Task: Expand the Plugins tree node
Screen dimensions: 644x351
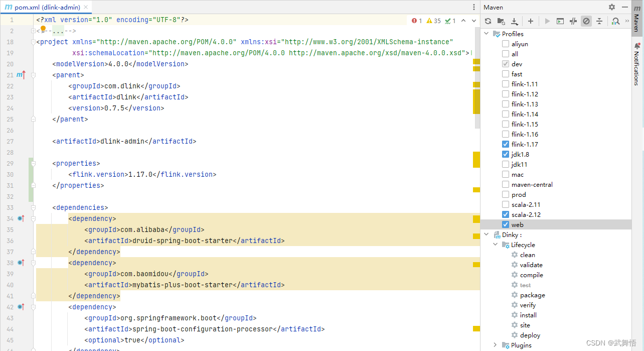Action: [495, 345]
